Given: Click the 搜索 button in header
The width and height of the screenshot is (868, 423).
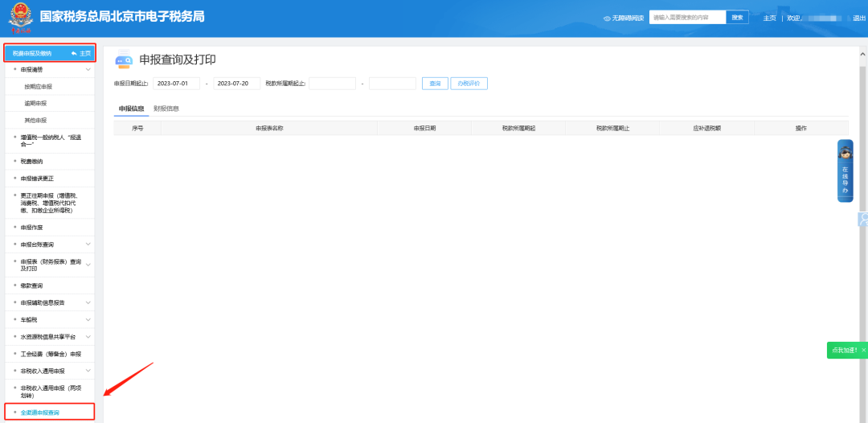Looking at the screenshot, I should coord(737,18).
